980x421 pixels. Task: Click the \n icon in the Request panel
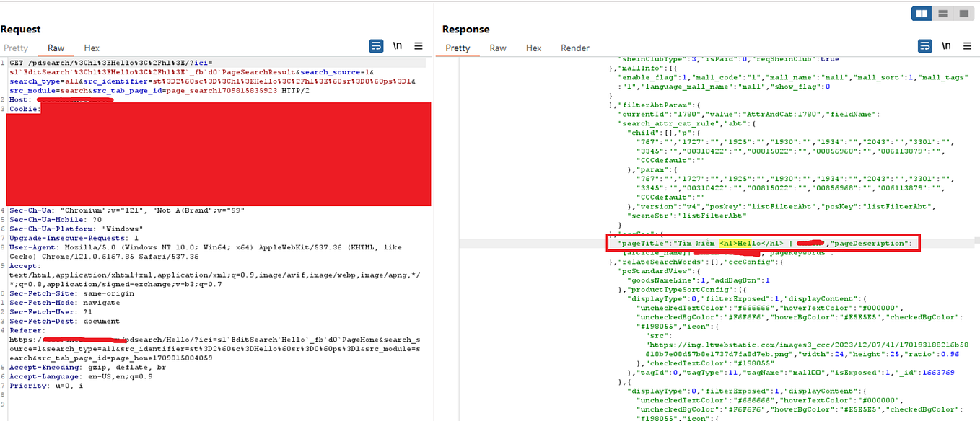[398, 45]
